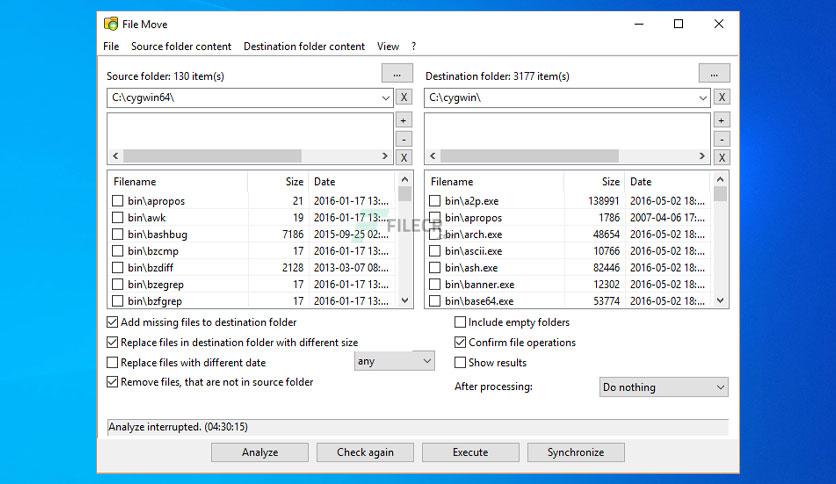
Task: Remove an entry with the source - button
Action: [404, 139]
